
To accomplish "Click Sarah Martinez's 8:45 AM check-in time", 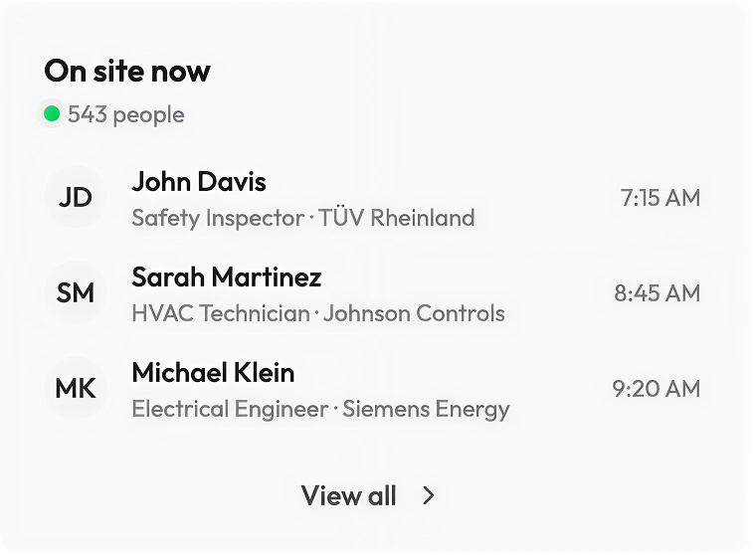I will click(x=657, y=293).
